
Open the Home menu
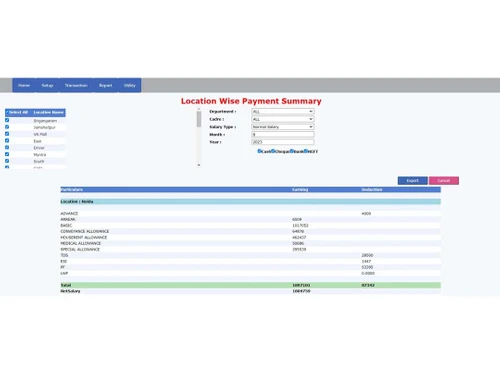coord(24,85)
